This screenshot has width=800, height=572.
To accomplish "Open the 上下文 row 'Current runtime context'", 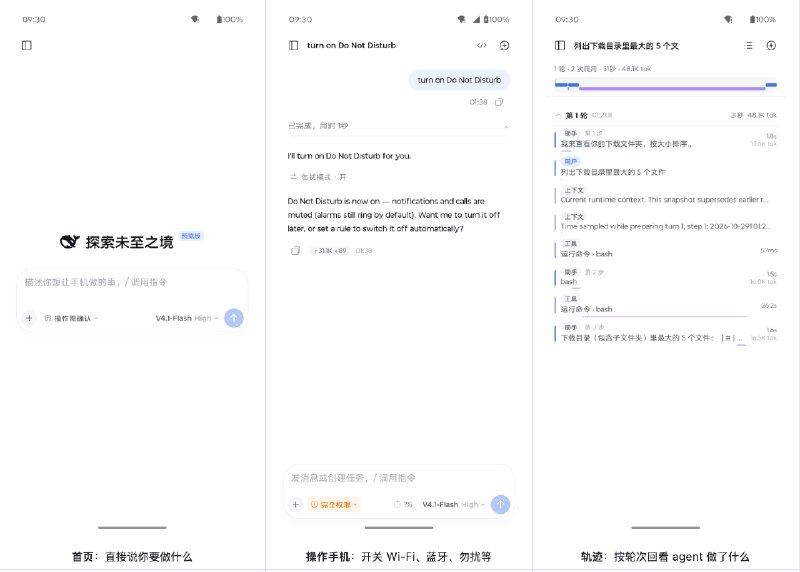I will point(666,195).
